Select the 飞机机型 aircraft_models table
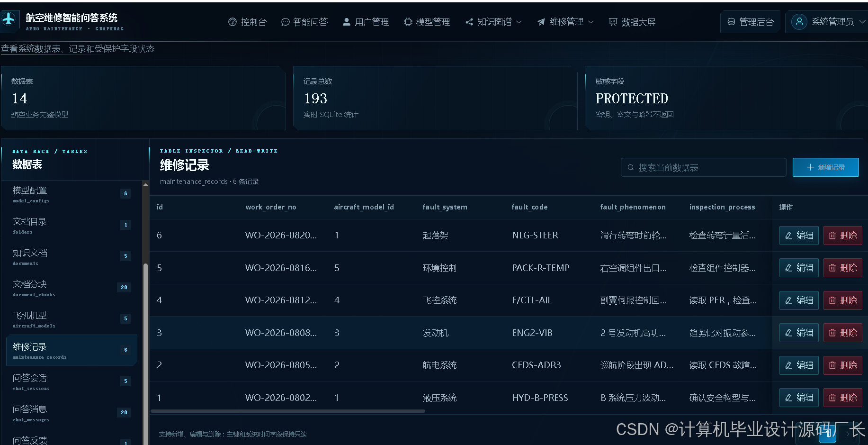 72,319
